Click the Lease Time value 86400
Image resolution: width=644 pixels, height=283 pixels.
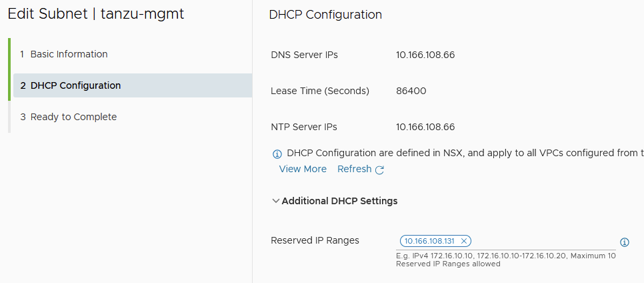[x=411, y=91]
